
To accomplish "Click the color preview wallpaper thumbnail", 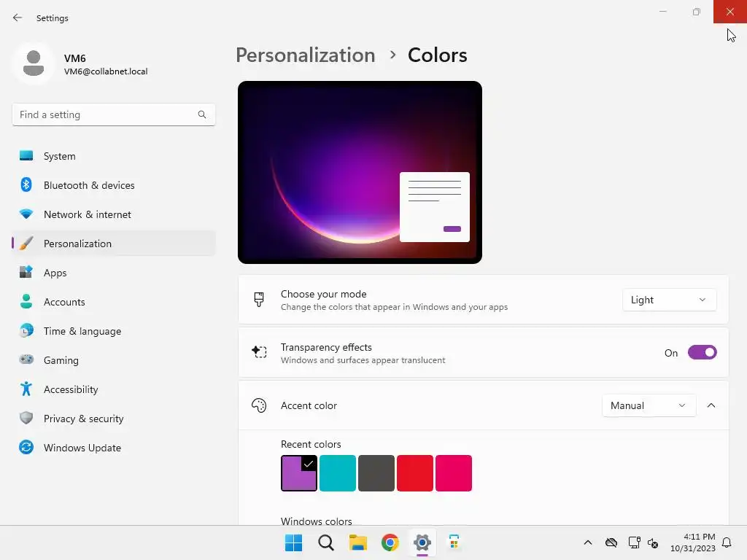I will coord(360,172).
